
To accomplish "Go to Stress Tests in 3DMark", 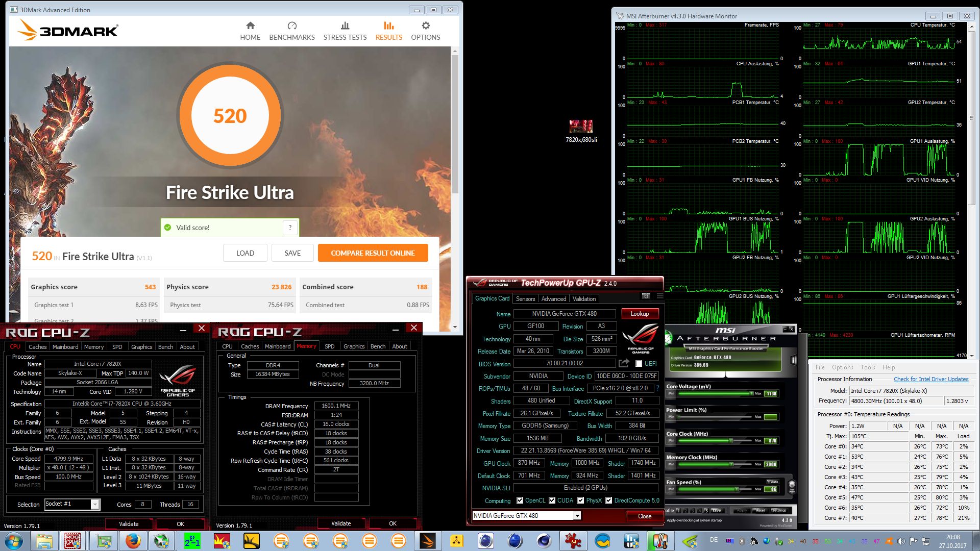I will (x=345, y=31).
